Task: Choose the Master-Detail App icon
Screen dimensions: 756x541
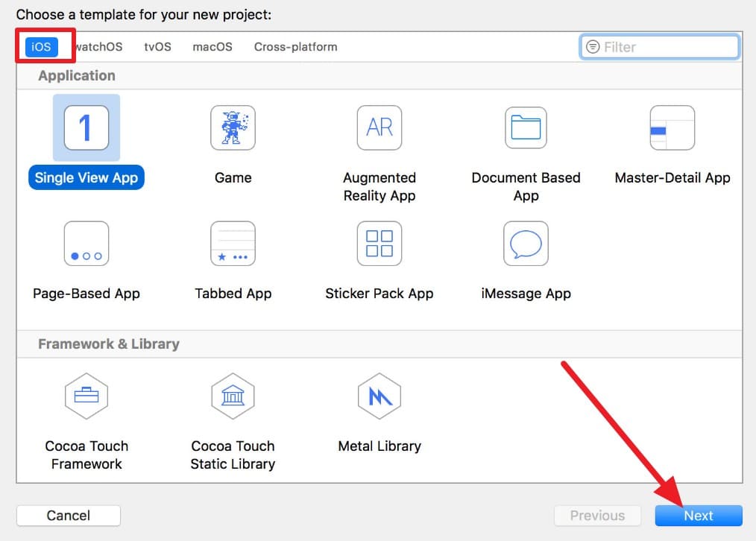Action: [x=672, y=127]
